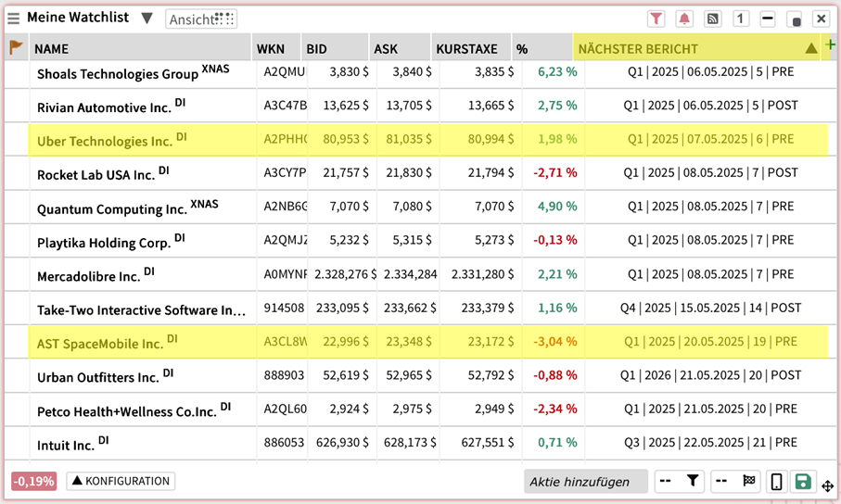Click the news feed icon

pyautogui.click(x=712, y=19)
